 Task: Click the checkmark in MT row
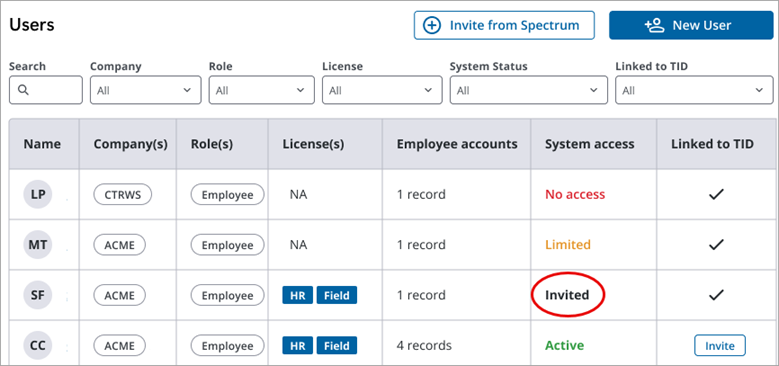pyautogui.click(x=716, y=245)
